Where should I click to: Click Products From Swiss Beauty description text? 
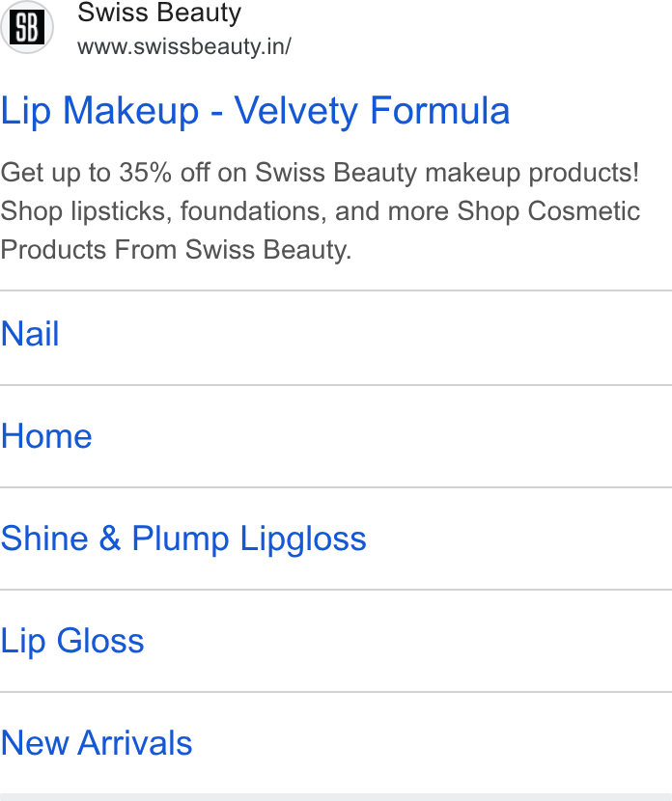(x=176, y=250)
